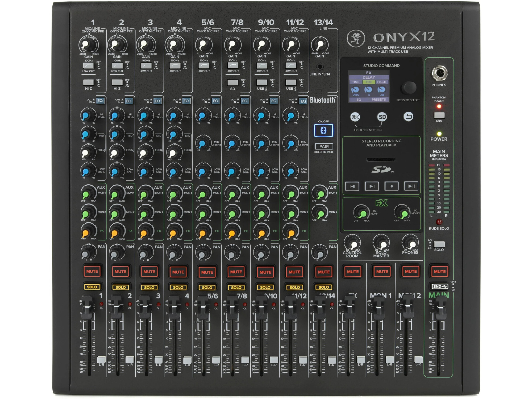Solo channel 13/14
The image size is (532, 399).
324,287
